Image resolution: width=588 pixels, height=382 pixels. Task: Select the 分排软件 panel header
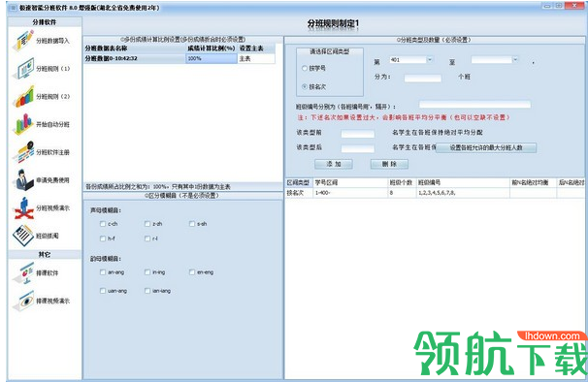point(45,22)
